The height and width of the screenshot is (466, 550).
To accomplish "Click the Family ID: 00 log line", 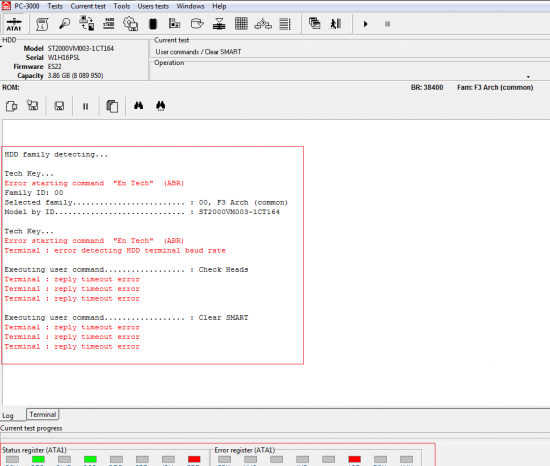I will (34, 193).
